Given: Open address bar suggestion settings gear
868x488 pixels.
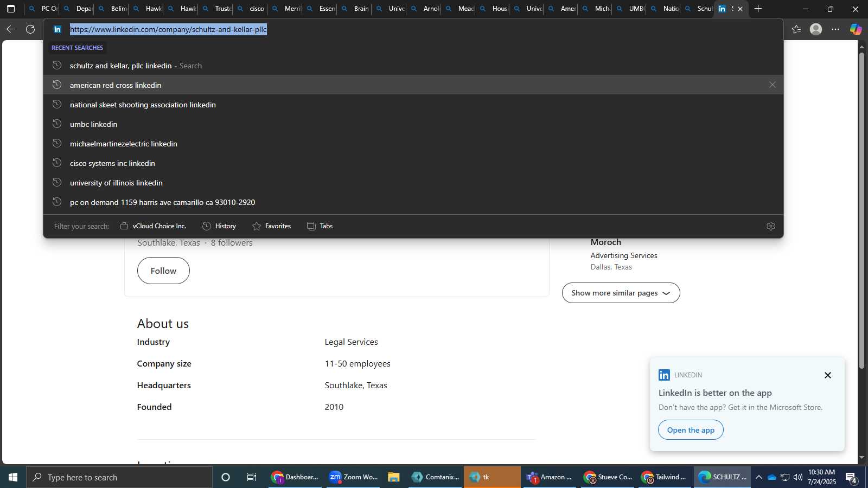Looking at the screenshot, I should coord(770,226).
